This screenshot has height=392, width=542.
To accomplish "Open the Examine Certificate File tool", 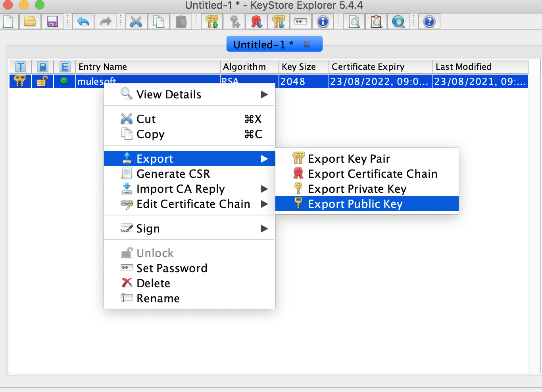I will (354, 22).
